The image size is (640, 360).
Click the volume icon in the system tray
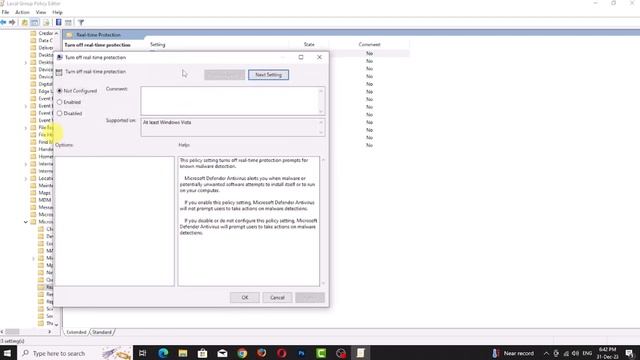(576, 353)
